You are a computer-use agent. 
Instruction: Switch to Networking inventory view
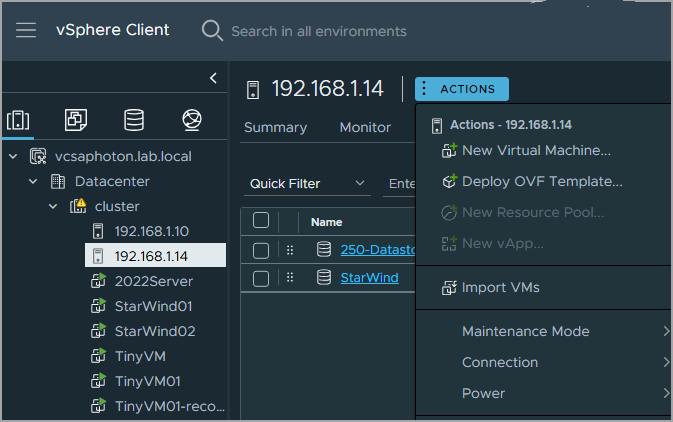[x=192, y=120]
